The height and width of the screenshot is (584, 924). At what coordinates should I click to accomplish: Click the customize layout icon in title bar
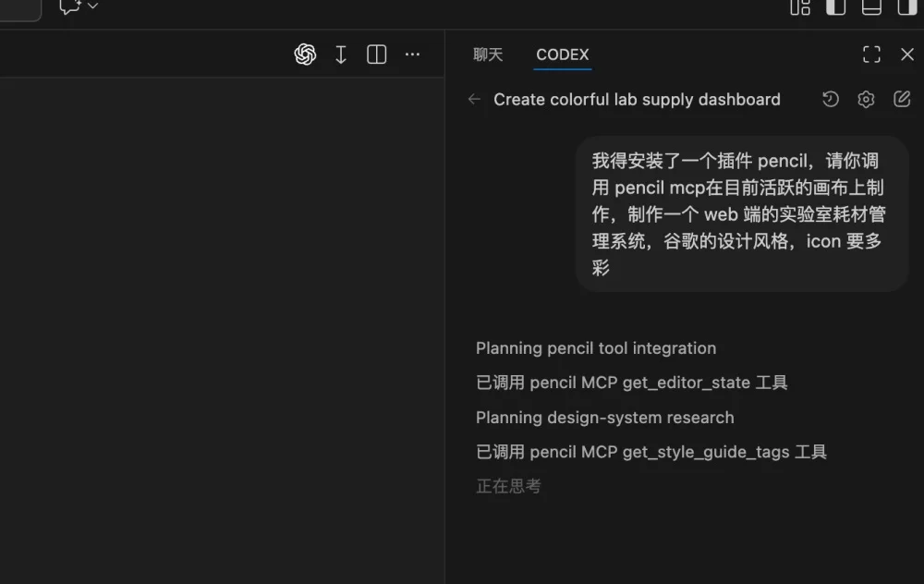pos(799,7)
